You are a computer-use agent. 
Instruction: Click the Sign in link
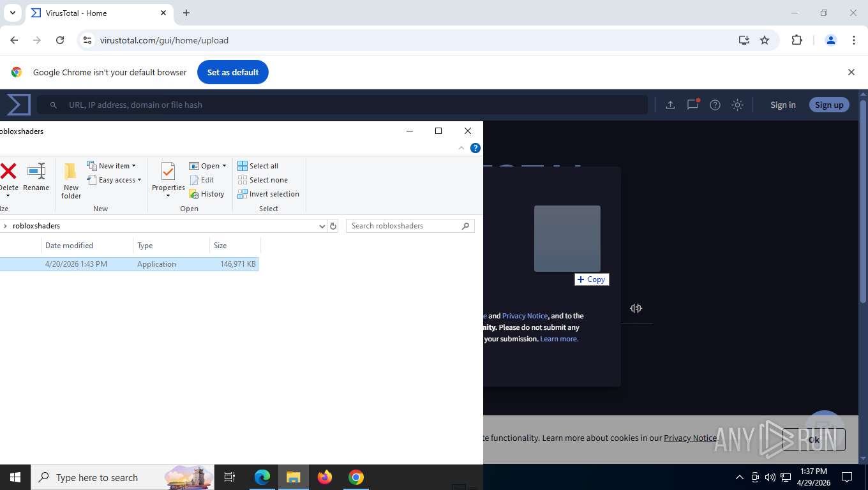pyautogui.click(x=782, y=105)
